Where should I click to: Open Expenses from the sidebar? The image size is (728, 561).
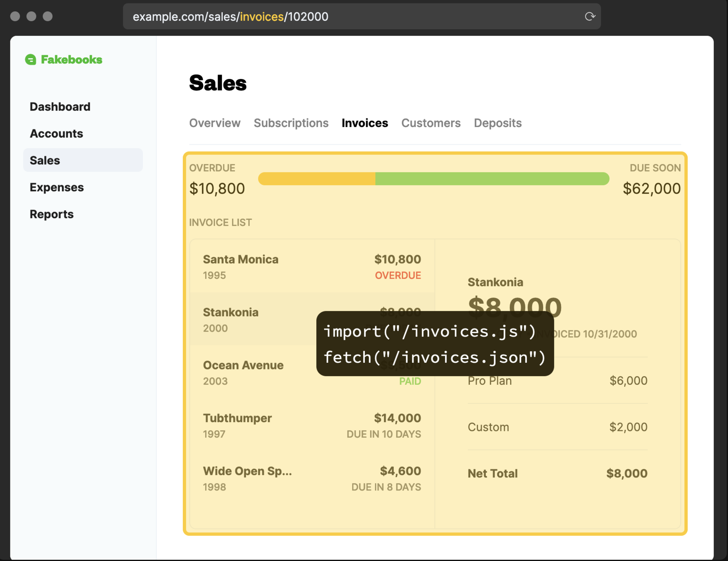point(57,187)
